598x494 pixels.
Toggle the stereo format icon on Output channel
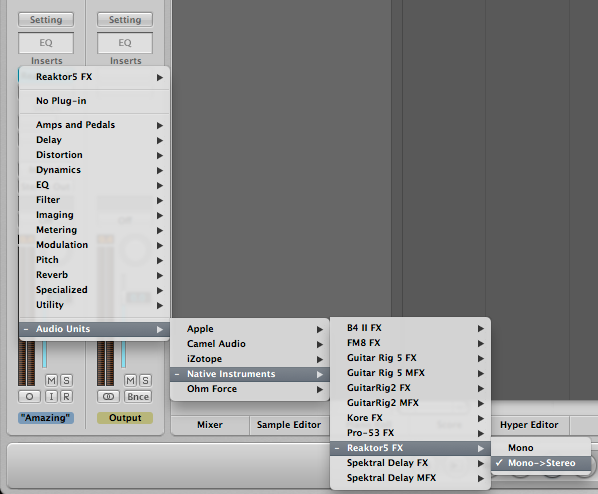click(x=108, y=397)
